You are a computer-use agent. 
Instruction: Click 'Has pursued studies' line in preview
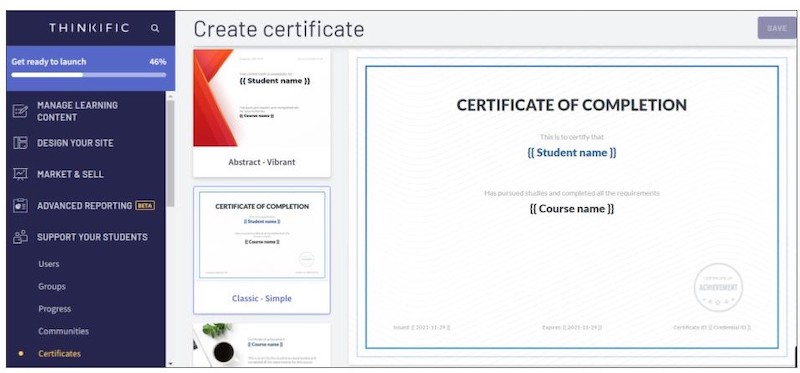coord(571,193)
